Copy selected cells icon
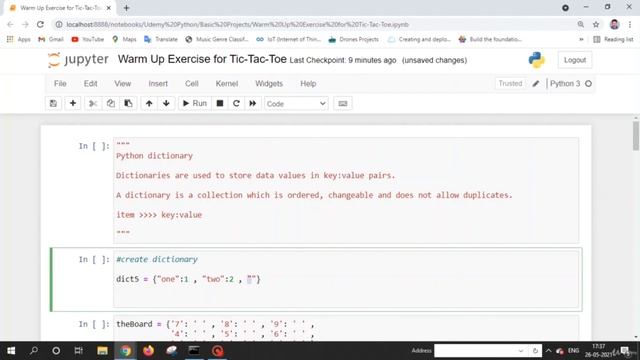The width and height of the screenshot is (640, 360). [x=111, y=104]
